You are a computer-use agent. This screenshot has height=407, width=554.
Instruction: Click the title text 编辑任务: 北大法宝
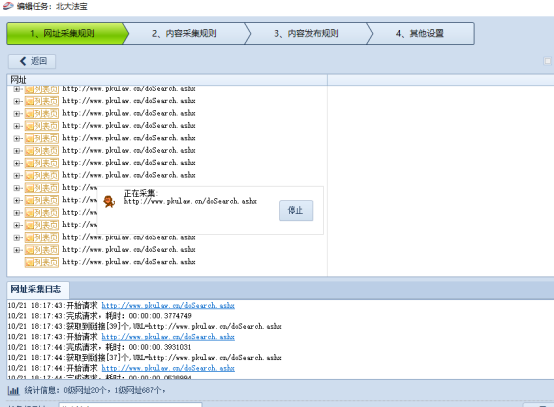pos(52,6)
